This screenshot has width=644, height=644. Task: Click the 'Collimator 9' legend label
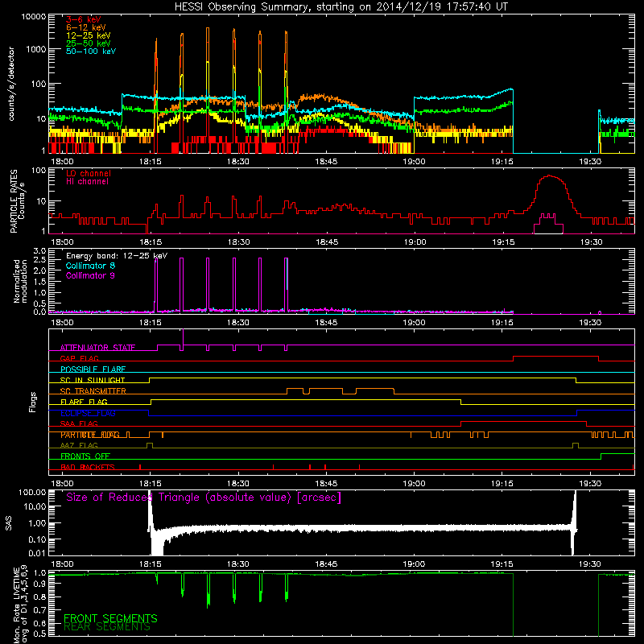(90, 275)
